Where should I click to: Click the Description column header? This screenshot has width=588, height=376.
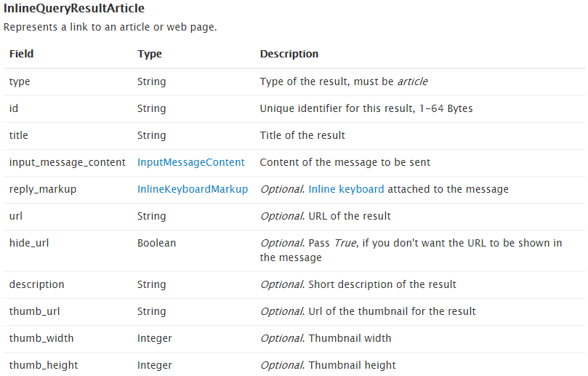click(x=289, y=54)
